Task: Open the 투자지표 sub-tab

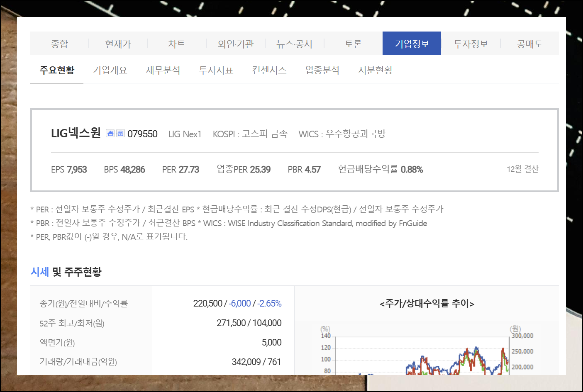Action: click(216, 70)
